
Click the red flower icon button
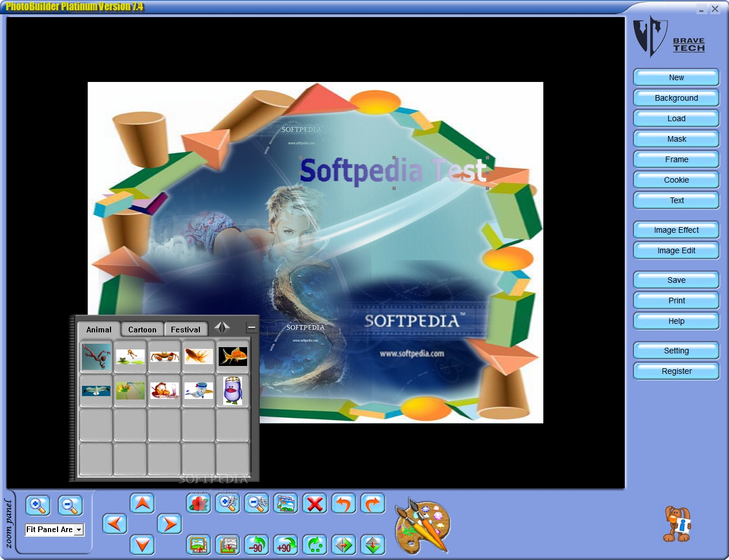click(x=199, y=504)
